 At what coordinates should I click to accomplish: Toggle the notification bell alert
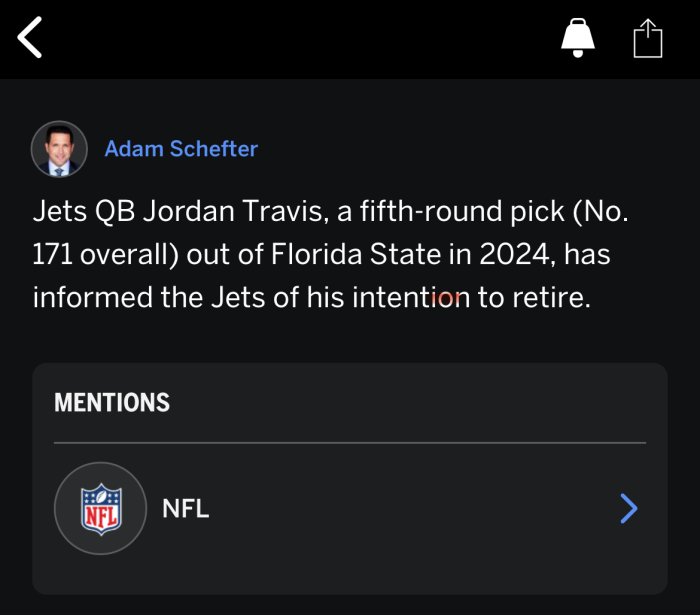(x=577, y=38)
